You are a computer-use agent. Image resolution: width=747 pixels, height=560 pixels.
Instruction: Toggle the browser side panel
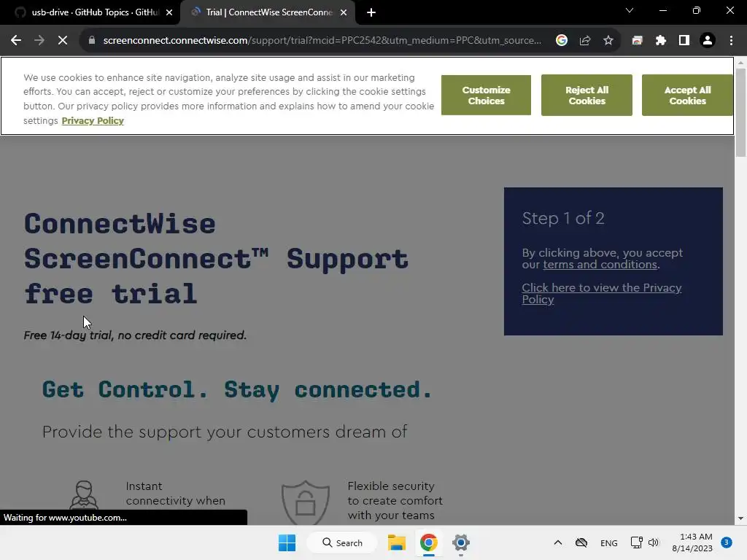click(684, 41)
